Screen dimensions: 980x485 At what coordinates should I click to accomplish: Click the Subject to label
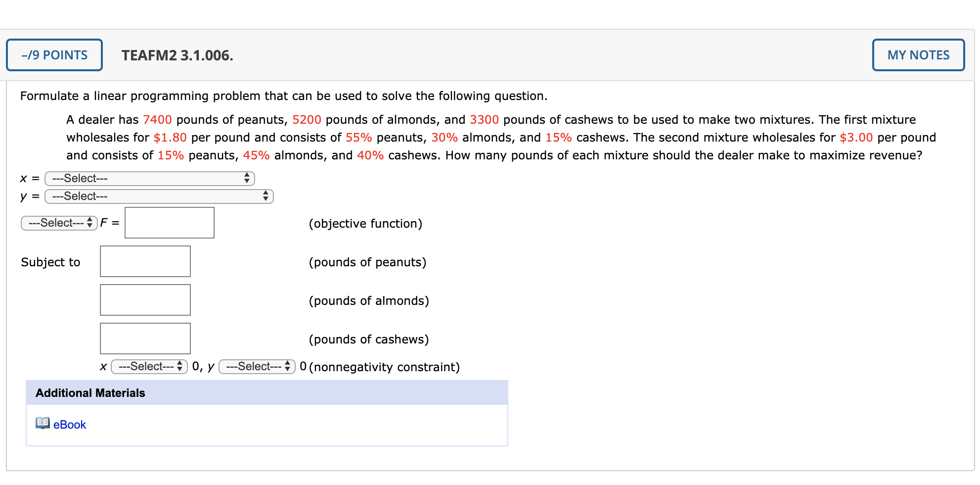[50, 262]
